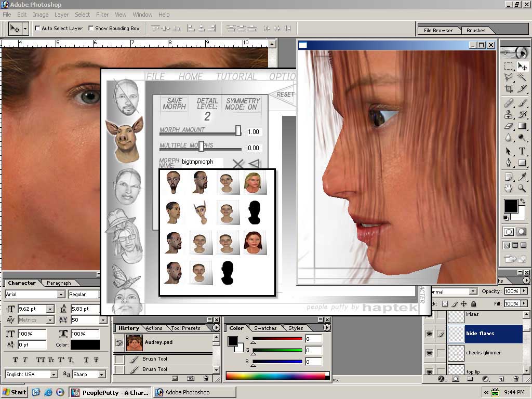Screen dimensions: 532x399
Task: Toggle Underline in Character panel
Action: click(x=86, y=360)
